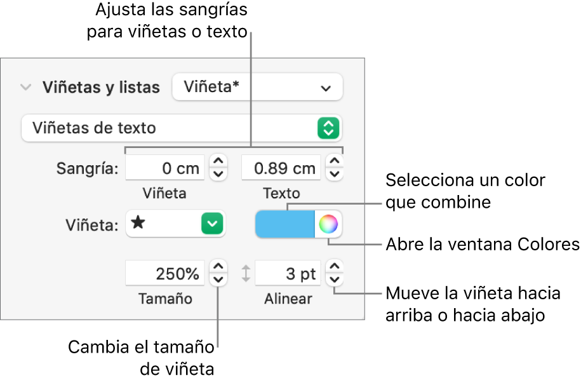588x385 pixels.
Task: Click the green double-chevron on Viñetas de texto
Action: 328,128
